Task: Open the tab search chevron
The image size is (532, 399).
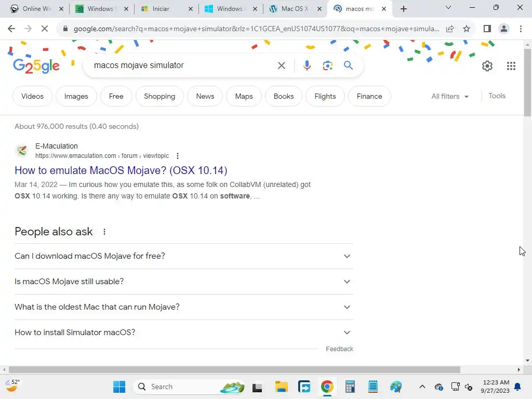Action: coord(448,7)
